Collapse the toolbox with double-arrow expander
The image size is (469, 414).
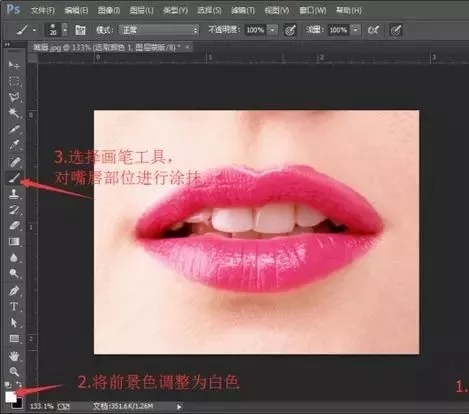pos(7,44)
